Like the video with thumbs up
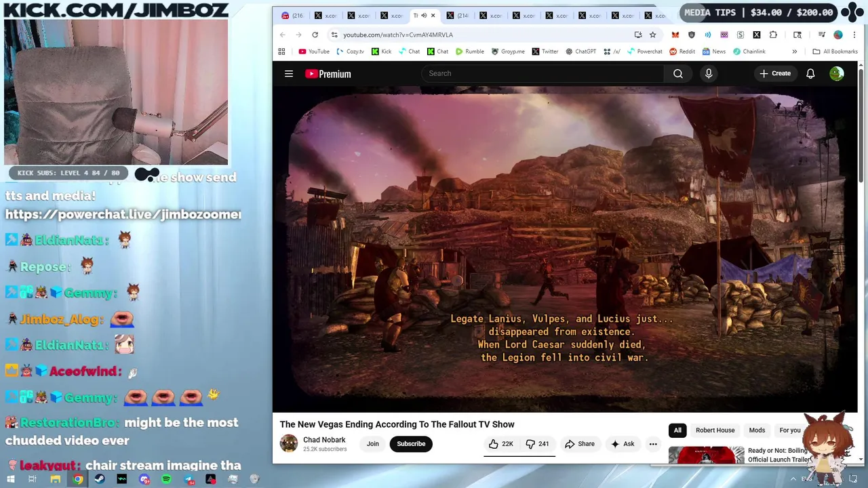 (501, 444)
